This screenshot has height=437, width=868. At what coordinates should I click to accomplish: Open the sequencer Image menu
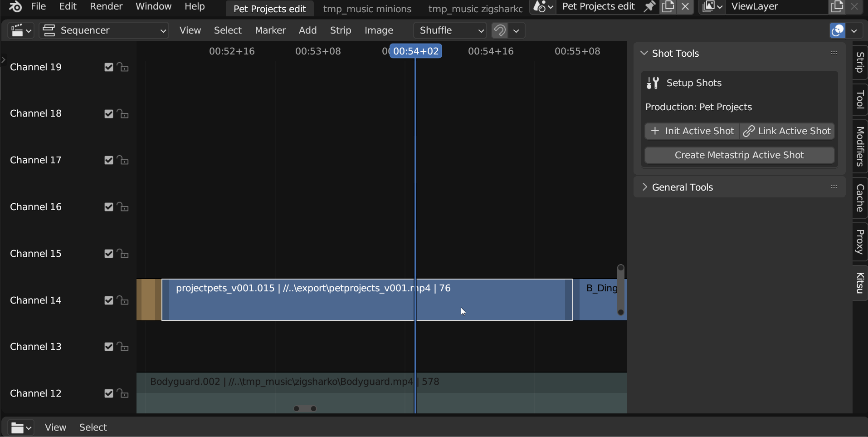pos(379,30)
